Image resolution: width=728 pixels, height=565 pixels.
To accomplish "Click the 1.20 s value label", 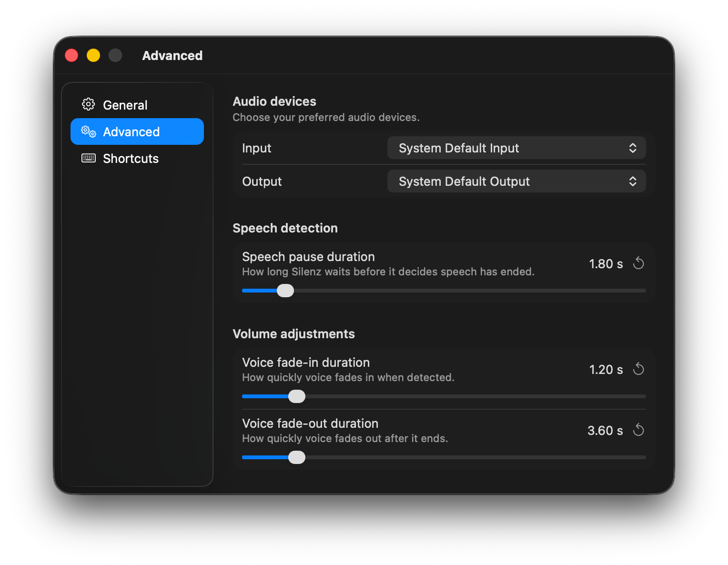I will (x=606, y=369).
